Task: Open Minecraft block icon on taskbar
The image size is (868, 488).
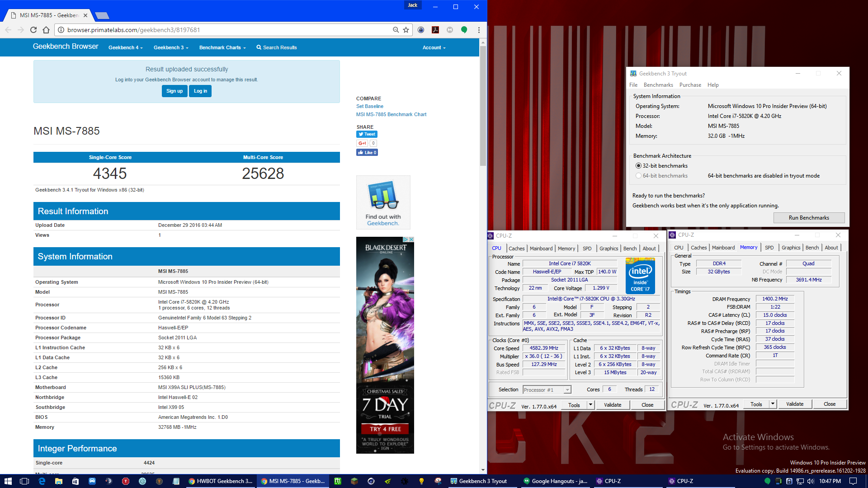Action: tap(354, 481)
